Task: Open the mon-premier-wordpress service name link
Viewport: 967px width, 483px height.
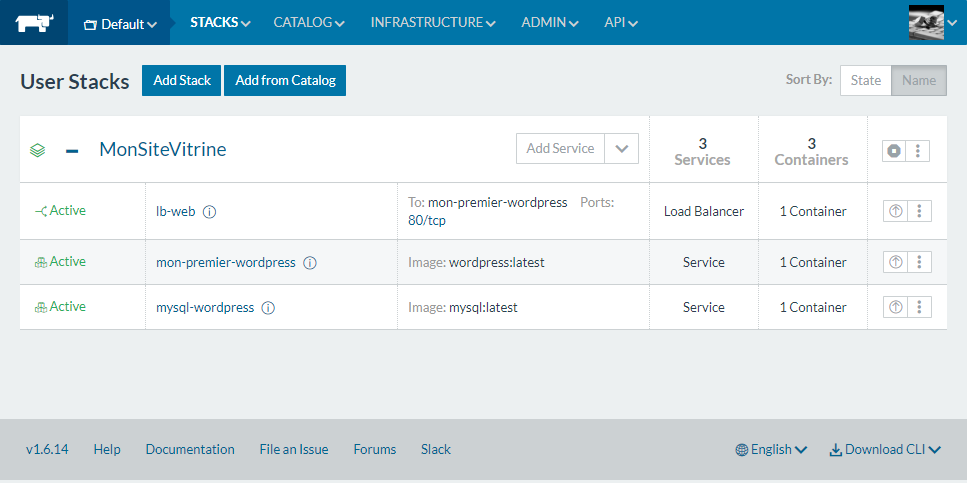Action: [x=226, y=263]
